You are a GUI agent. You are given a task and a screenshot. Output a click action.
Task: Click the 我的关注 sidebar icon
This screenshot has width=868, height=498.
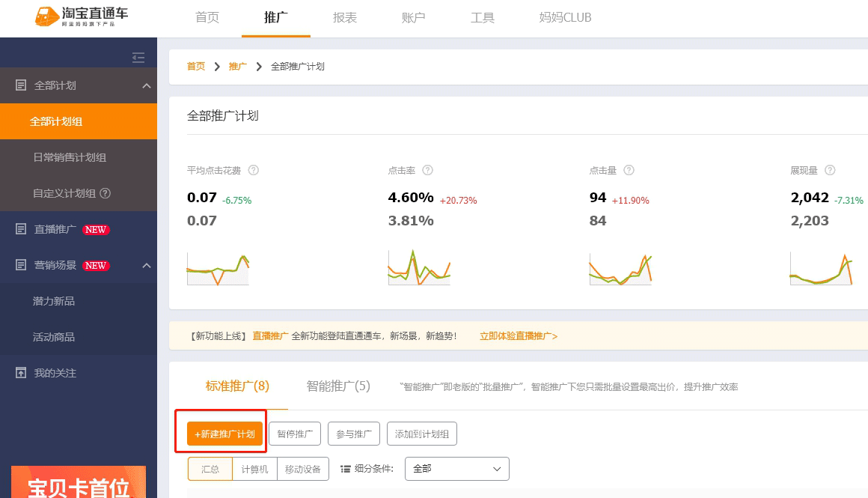click(x=21, y=373)
